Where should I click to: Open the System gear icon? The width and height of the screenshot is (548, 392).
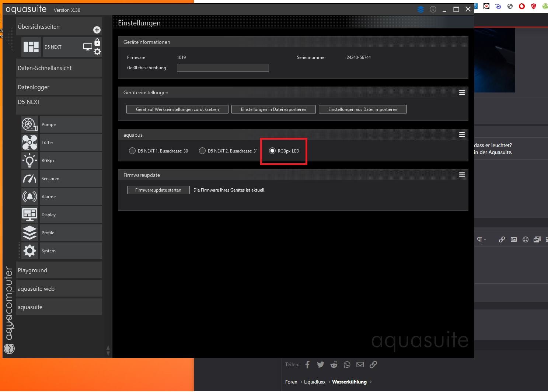(x=29, y=251)
